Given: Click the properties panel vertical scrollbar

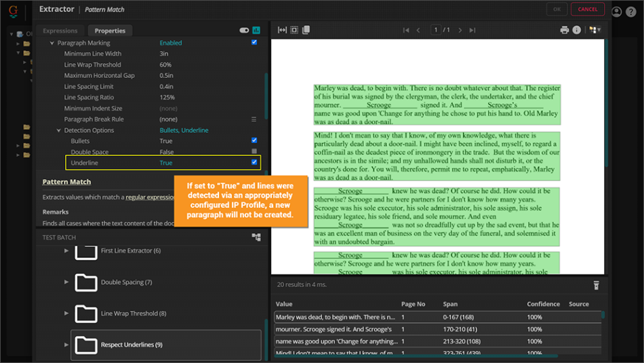Looking at the screenshot, I should (x=266, y=96).
